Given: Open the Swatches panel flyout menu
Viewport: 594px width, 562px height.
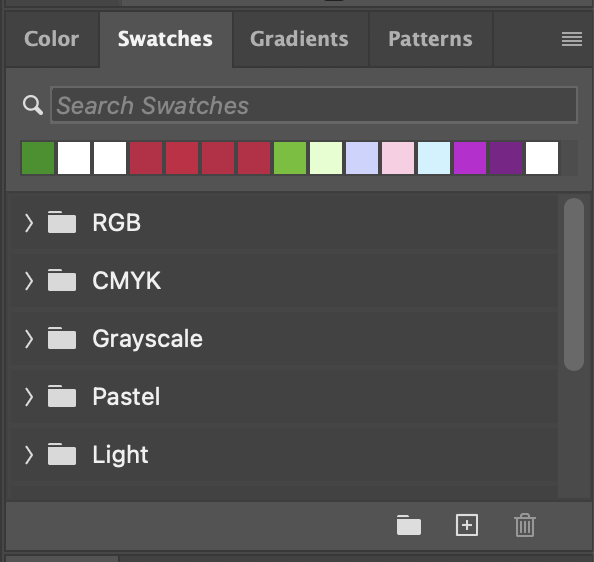Looking at the screenshot, I should point(572,39).
